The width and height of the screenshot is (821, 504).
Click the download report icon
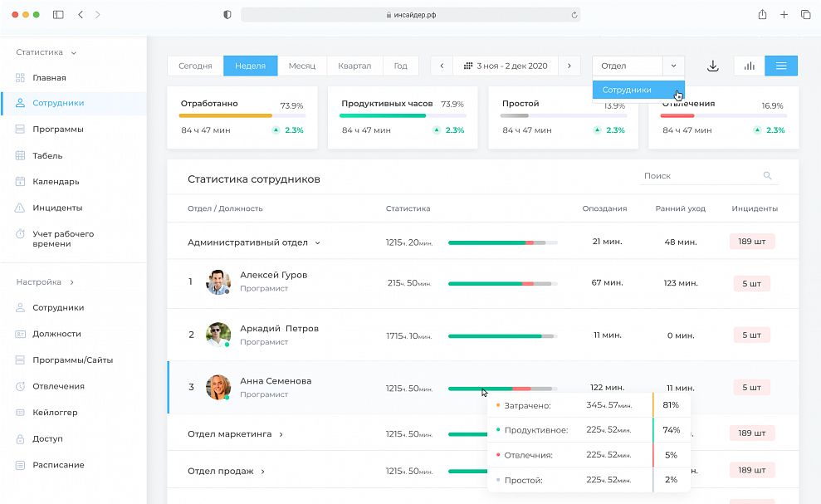pos(712,66)
